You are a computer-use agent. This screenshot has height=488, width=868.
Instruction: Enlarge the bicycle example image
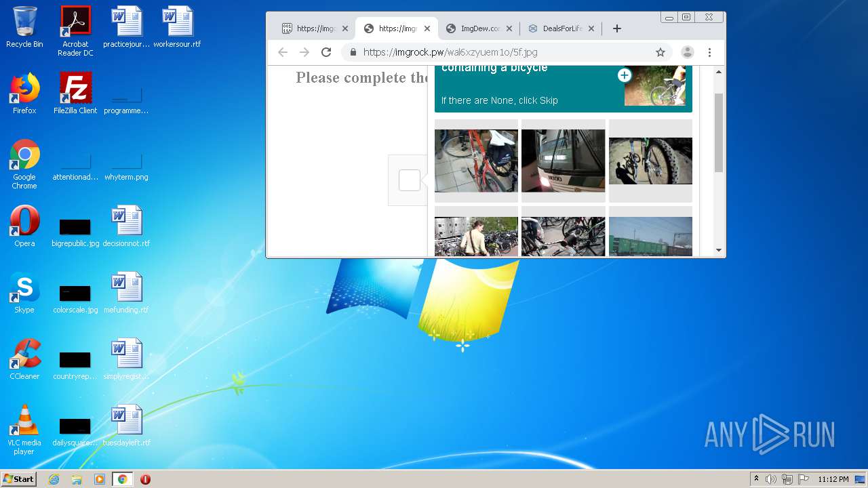click(624, 75)
